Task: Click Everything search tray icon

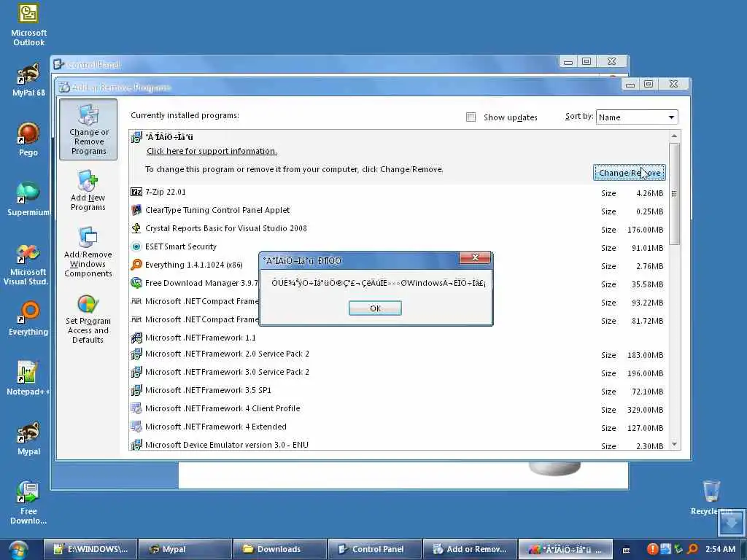Action: point(693,549)
